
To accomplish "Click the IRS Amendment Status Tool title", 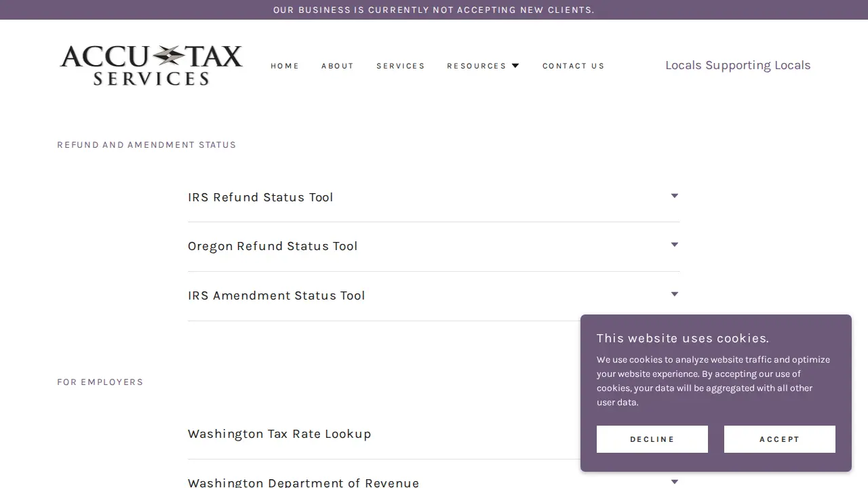I will pyautogui.click(x=277, y=296).
